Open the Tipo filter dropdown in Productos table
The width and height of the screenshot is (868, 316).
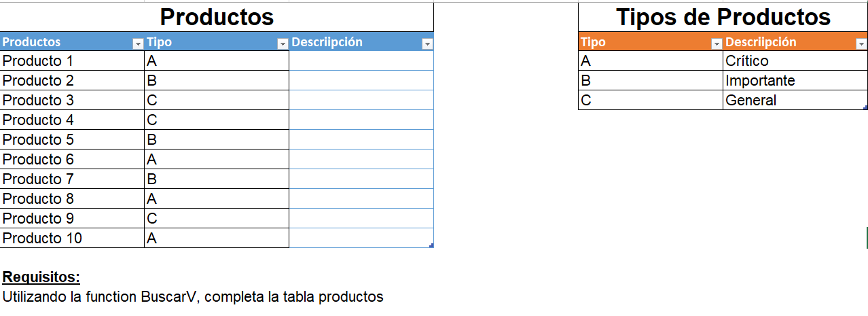click(283, 44)
